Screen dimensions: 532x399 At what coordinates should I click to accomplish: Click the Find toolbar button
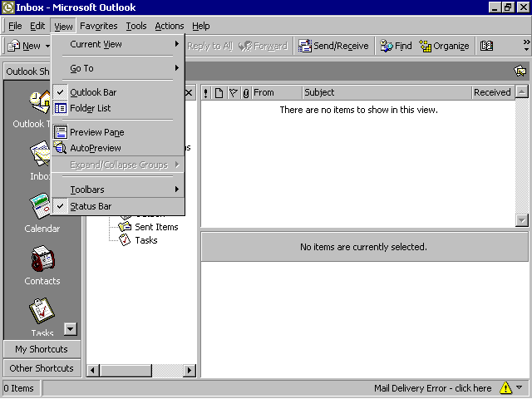tap(396, 46)
